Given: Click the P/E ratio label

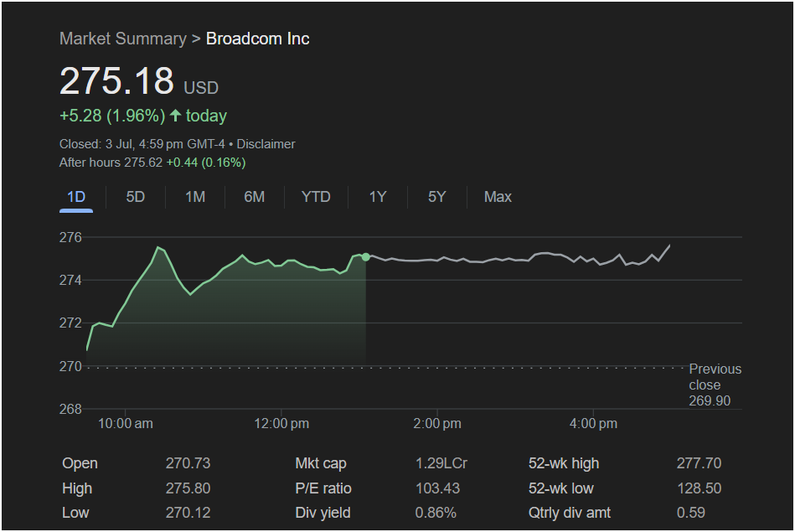Looking at the screenshot, I should [x=323, y=488].
